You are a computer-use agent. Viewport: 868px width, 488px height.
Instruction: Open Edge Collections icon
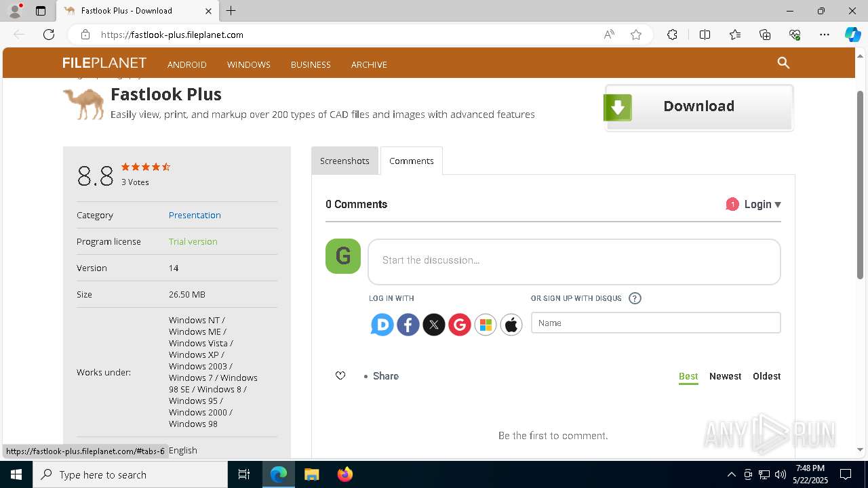point(765,35)
